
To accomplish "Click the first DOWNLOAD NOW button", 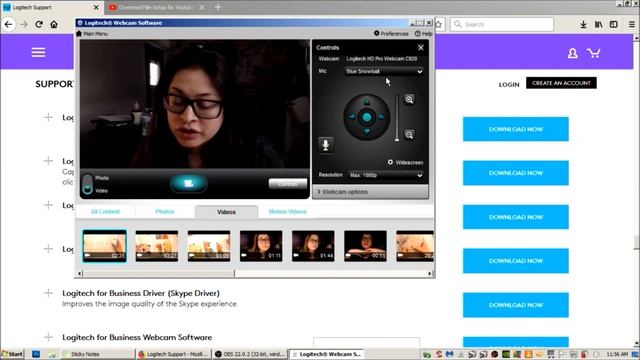I will 516,129.
